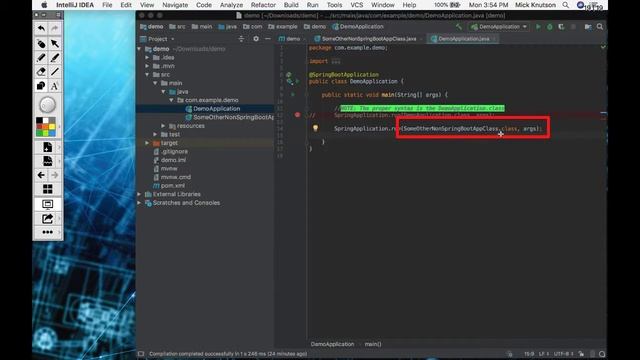Expand the .mvn folder
The height and width of the screenshot is (360, 640).
click(x=147, y=66)
